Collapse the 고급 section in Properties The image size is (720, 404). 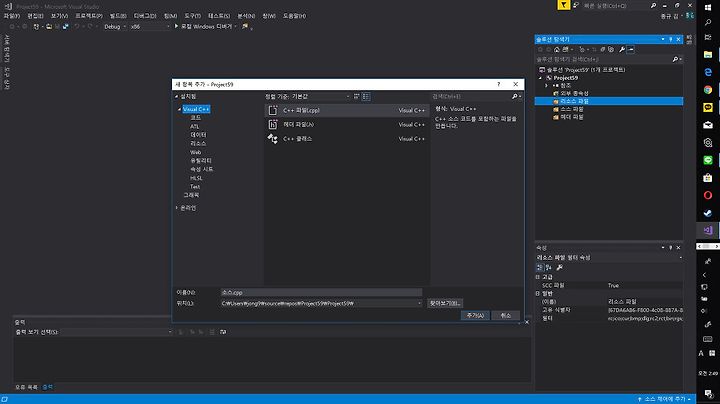(538, 277)
